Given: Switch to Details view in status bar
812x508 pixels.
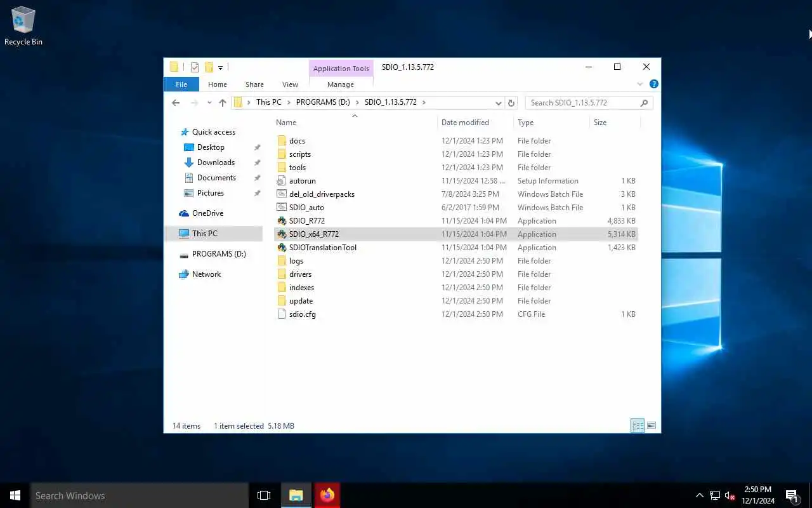Looking at the screenshot, I should coord(638,426).
